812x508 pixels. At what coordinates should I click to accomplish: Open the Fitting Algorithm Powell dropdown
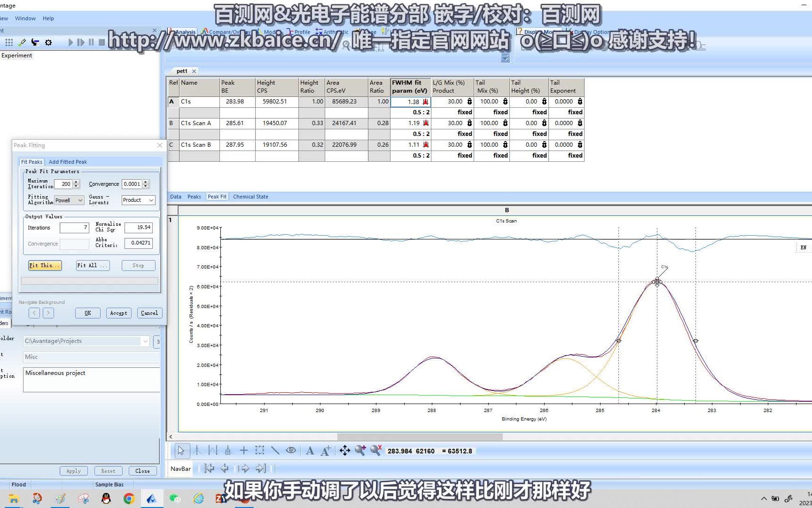[x=80, y=200]
